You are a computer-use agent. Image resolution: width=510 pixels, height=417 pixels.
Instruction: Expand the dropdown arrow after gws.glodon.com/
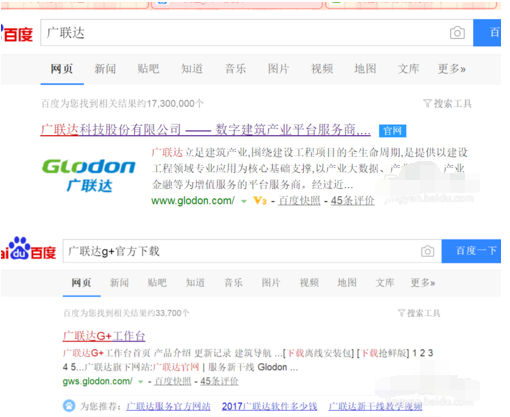click(x=141, y=381)
